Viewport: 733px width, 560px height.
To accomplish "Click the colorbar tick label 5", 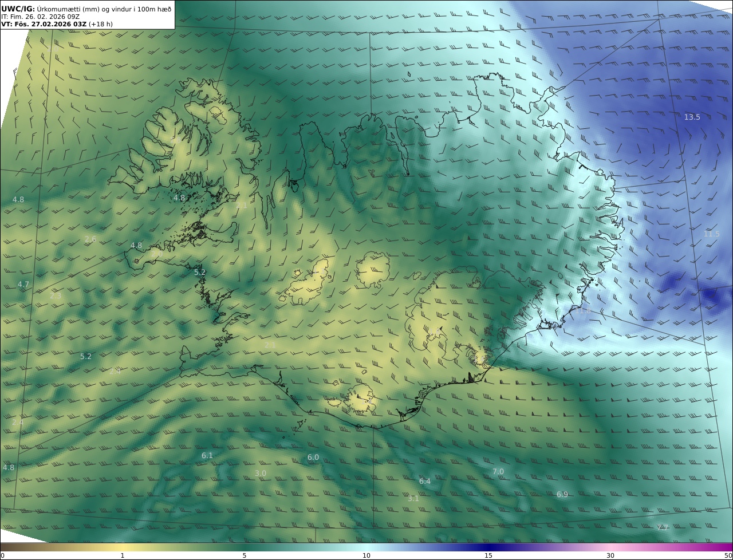I will pos(245,555).
